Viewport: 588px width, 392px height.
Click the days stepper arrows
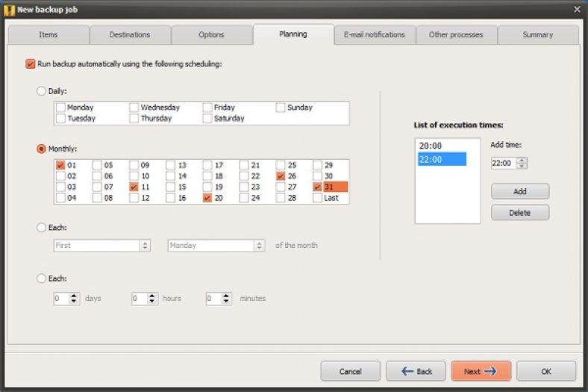(x=74, y=299)
